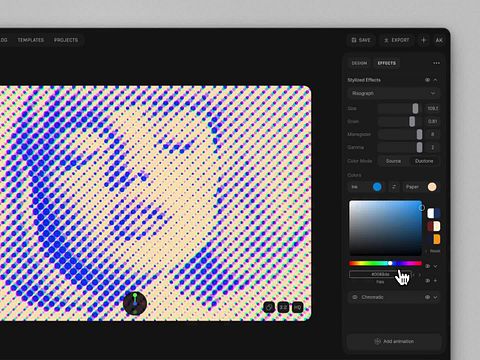The image size is (480, 360).
Task: Select Source color mode
Action: point(393,161)
